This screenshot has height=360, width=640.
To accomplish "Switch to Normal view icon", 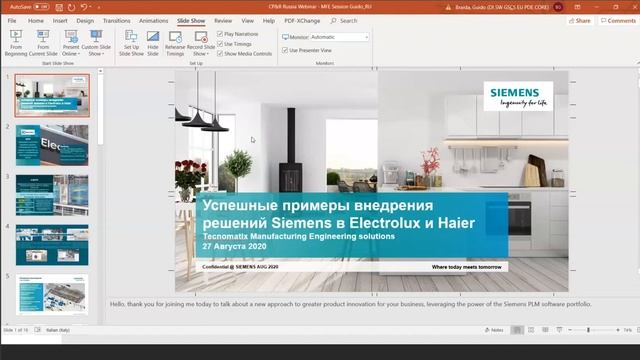I will 517,330.
